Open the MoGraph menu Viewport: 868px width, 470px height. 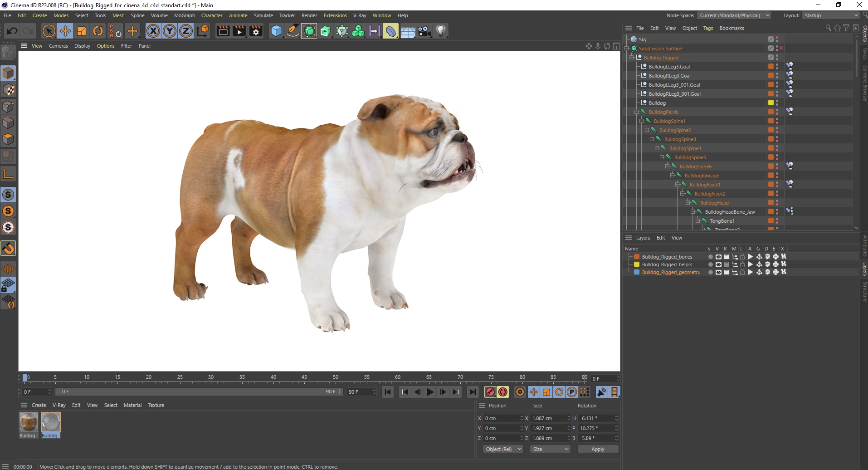click(x=185, y=15)
